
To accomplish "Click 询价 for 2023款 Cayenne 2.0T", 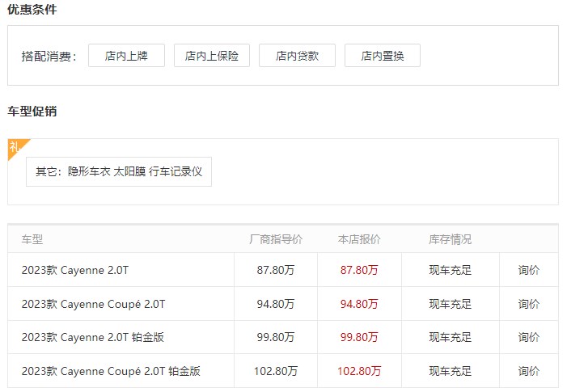I will tap(529, 270).
